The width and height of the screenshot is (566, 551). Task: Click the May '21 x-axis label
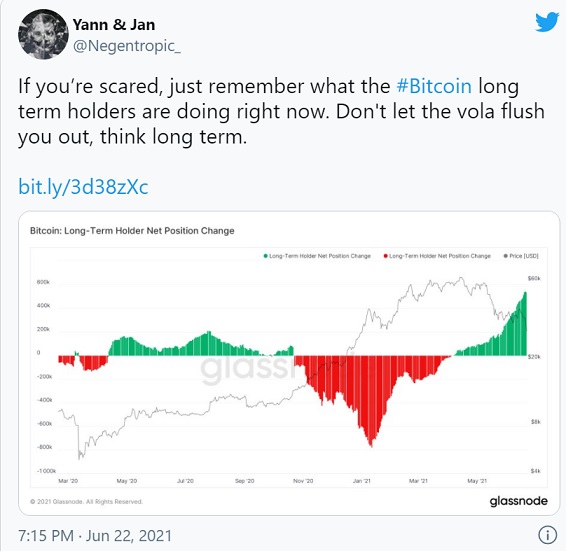click(477, 481)
